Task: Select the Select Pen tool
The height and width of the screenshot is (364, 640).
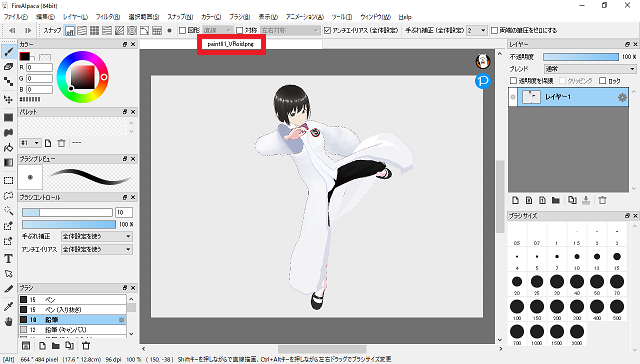Action: pos(8,226)
